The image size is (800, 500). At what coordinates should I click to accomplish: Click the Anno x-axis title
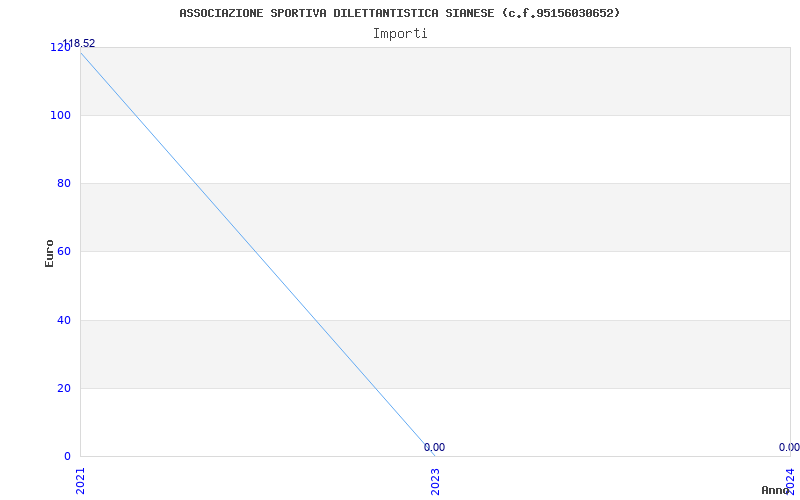(x=776, y=490)
